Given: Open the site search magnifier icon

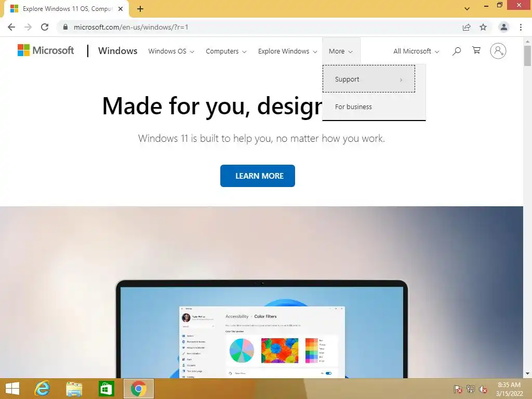Looking at the screenshot, I should pyautogui.click(x=457, y=51).
